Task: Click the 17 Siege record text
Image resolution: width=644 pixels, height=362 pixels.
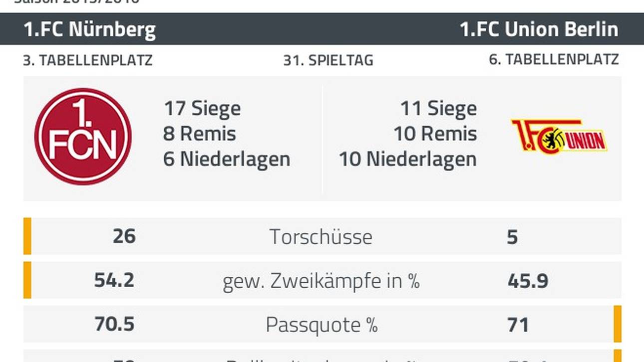Action: (x=202, y=108)
